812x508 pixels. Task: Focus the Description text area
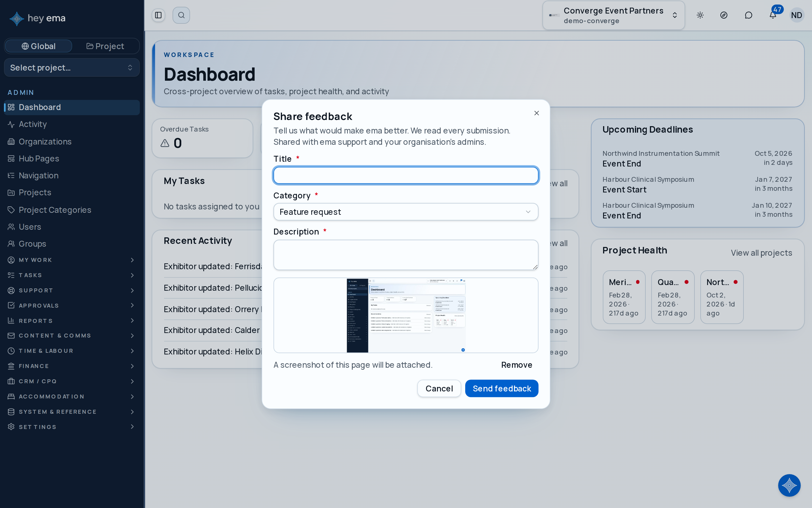(406, 255)
